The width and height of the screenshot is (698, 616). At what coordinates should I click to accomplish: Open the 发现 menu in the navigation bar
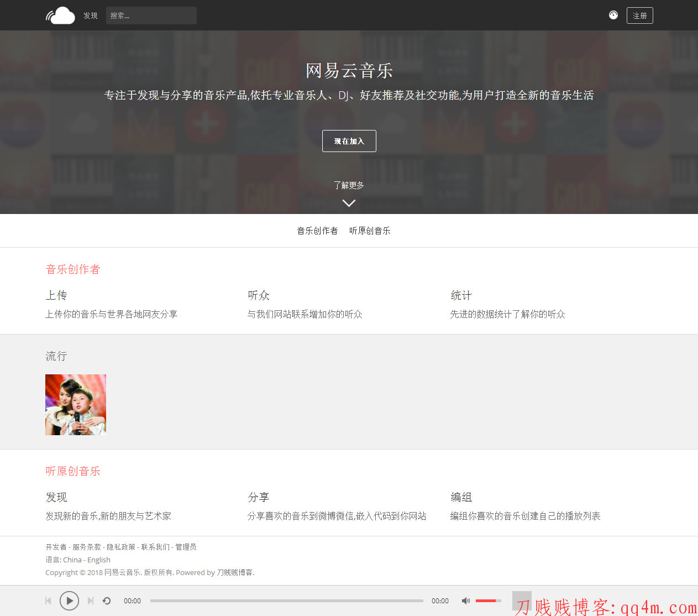click(91, 15)
